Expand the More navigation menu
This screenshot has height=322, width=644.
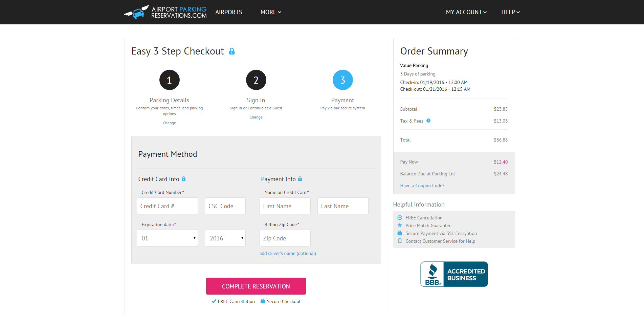(271, 12)
